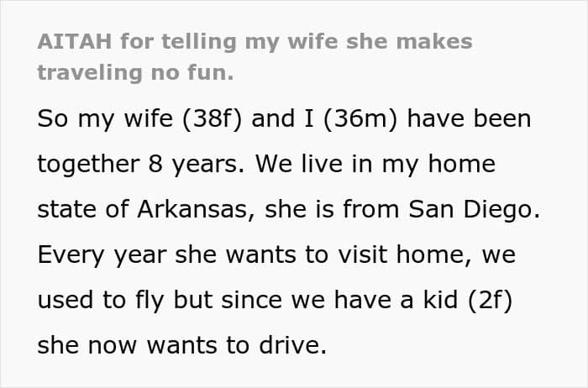
Task: Click "traveling no fun." in the title
Action: tap(135, 73)
